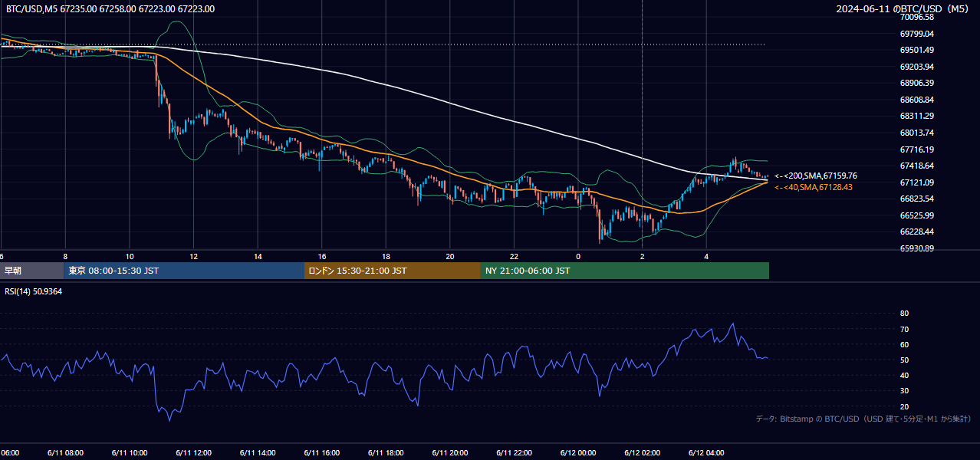Click hour marker 22 below the price chart
The image size is (980, 460).
[x=515, y=256]
